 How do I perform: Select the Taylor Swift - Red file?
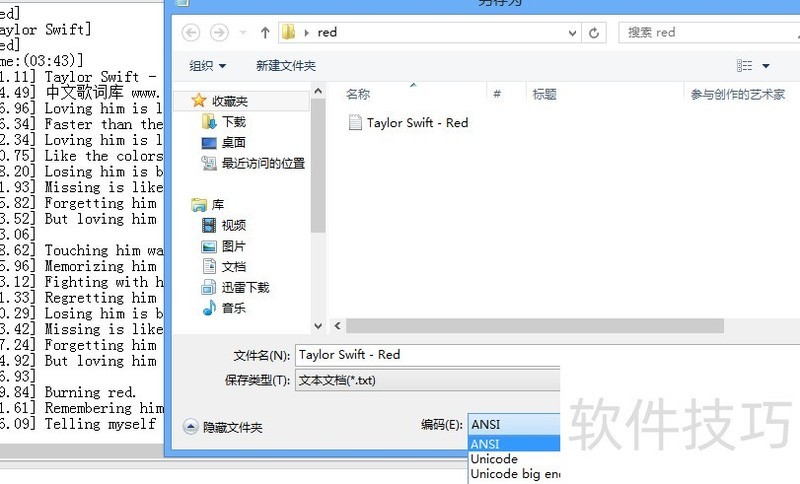pyautogui.click(x=417, y=123)
